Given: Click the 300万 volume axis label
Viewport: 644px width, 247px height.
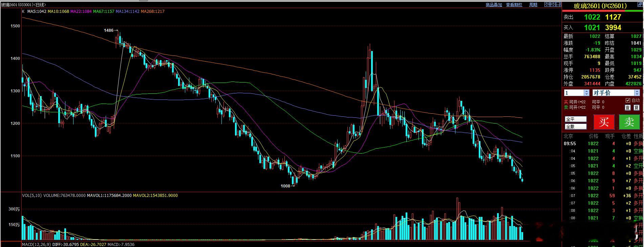Looking at the screenshot, I should pos(14,209).
